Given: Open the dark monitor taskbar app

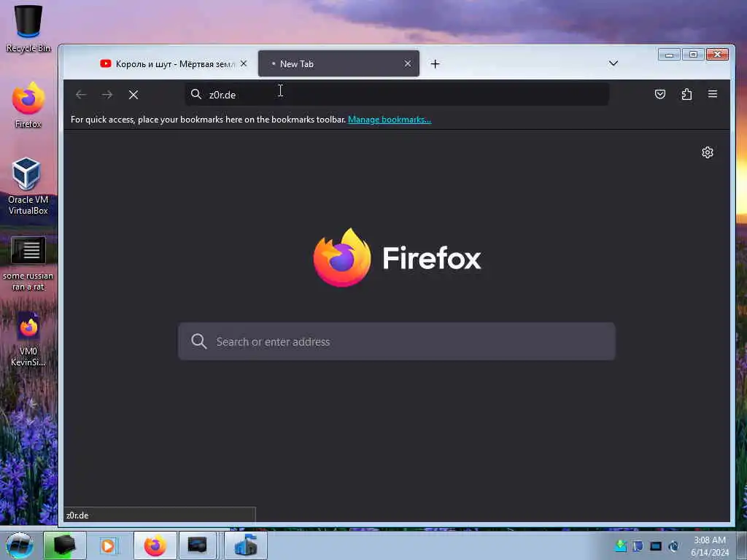Looking at the screenshot, I should 197,545.
